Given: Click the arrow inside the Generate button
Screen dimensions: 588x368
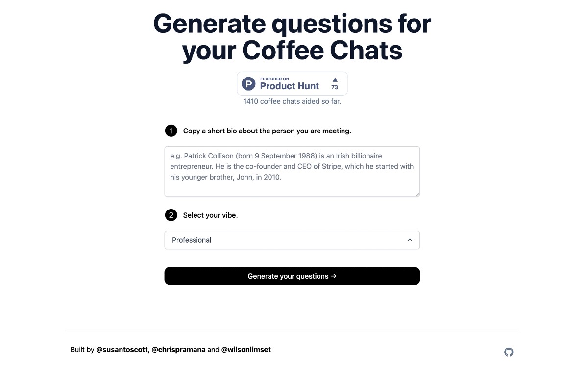Looking at the screenshot, I should click(334, 276).
